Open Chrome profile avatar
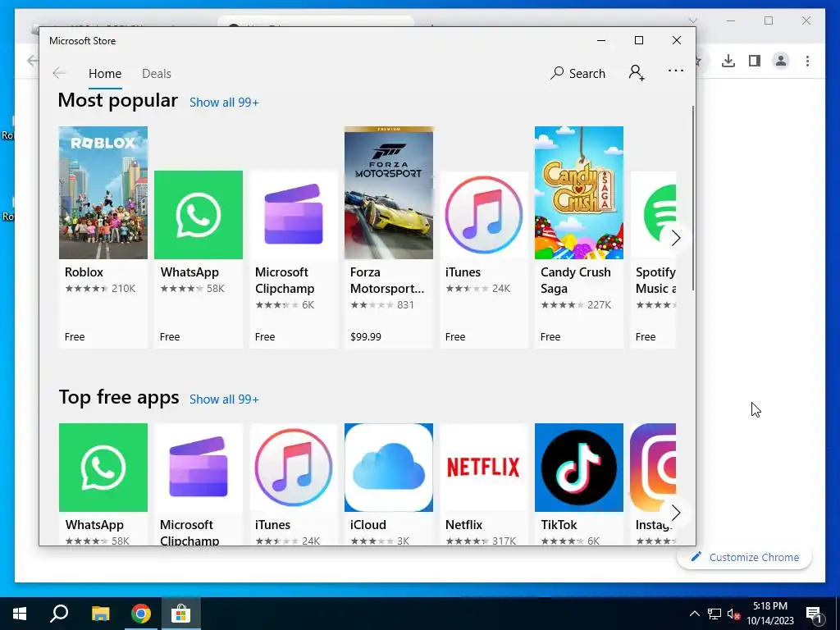 [781, 61]
